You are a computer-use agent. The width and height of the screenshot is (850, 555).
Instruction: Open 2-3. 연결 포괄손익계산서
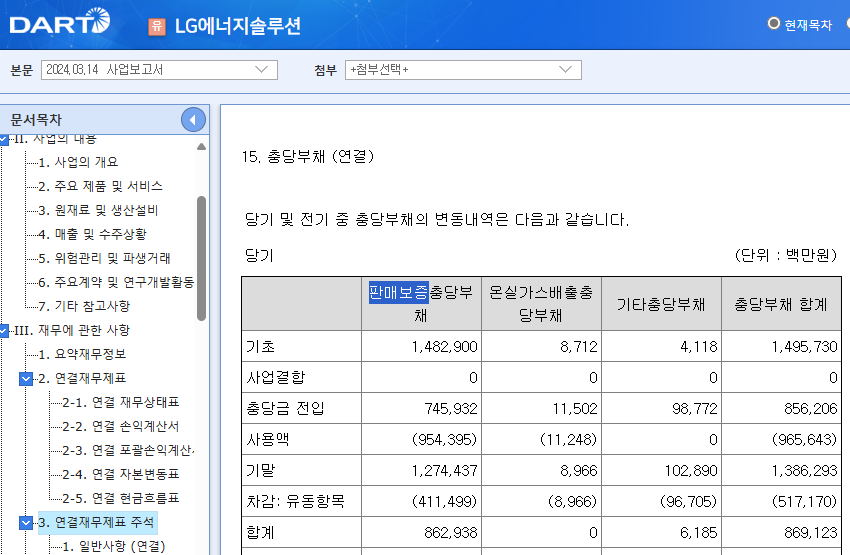pyautogui.click(x=128, y=450)
